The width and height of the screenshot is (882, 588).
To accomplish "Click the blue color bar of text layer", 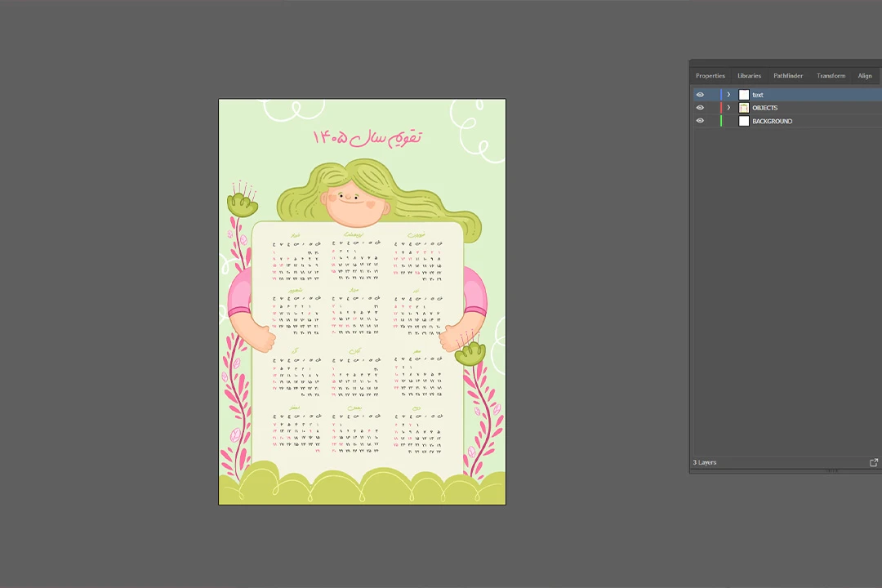I will 721,95.
